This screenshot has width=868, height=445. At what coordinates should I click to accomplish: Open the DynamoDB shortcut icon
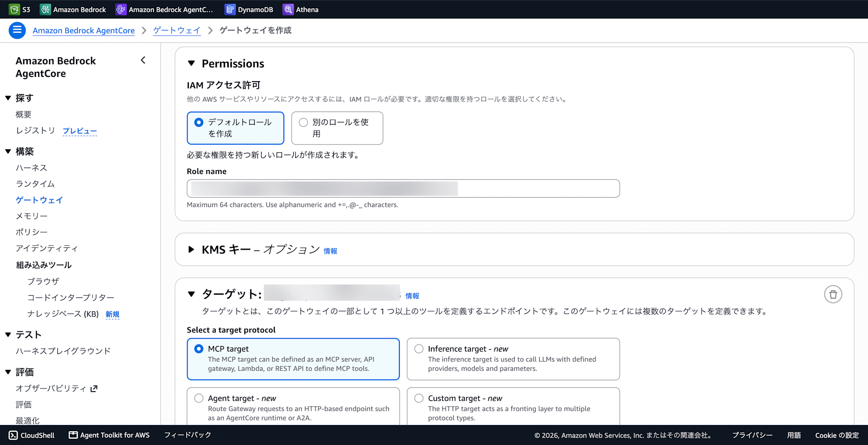click(230, 9)
